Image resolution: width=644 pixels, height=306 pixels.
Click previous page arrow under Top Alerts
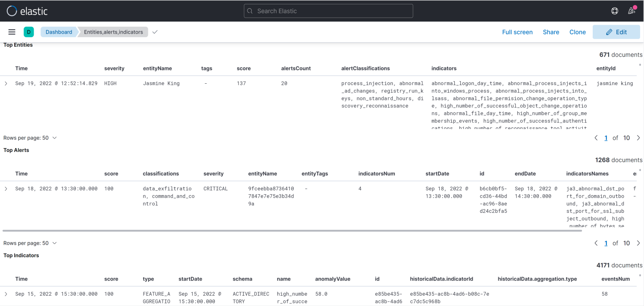596,243
